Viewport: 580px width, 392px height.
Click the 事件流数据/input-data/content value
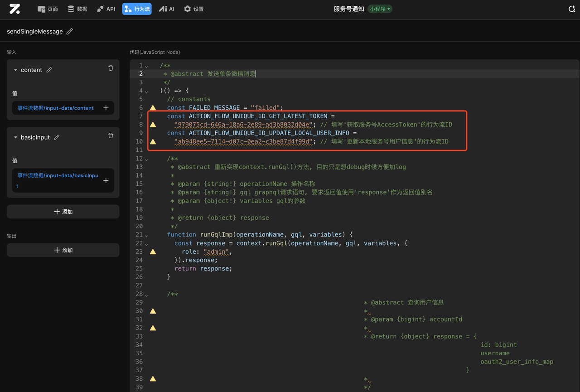click(56, 108)
